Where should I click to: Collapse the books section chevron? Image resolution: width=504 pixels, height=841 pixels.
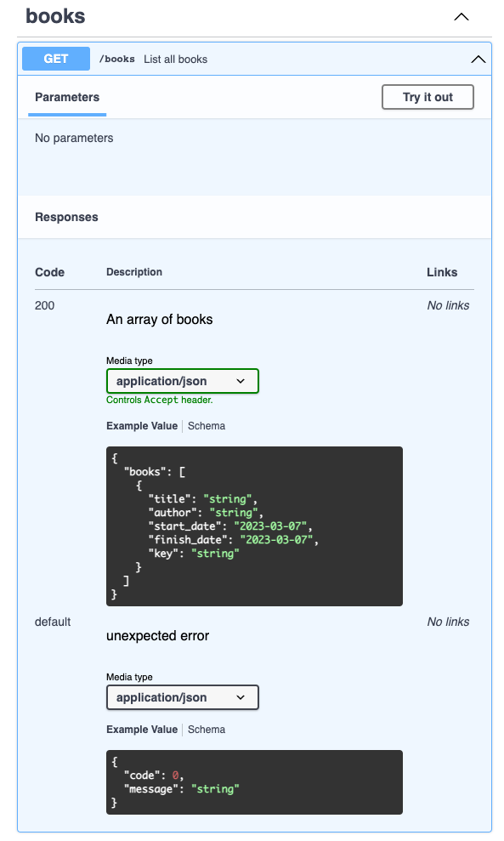[462, 17]
